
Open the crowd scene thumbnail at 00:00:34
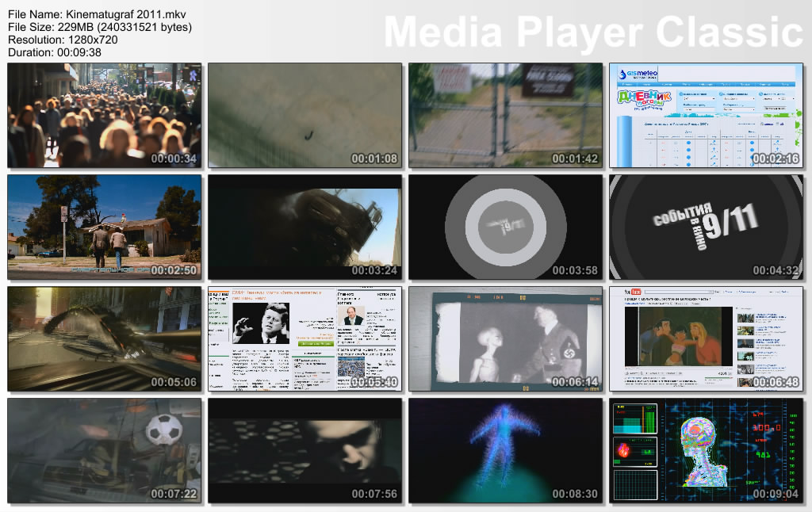tap(104, 115)
